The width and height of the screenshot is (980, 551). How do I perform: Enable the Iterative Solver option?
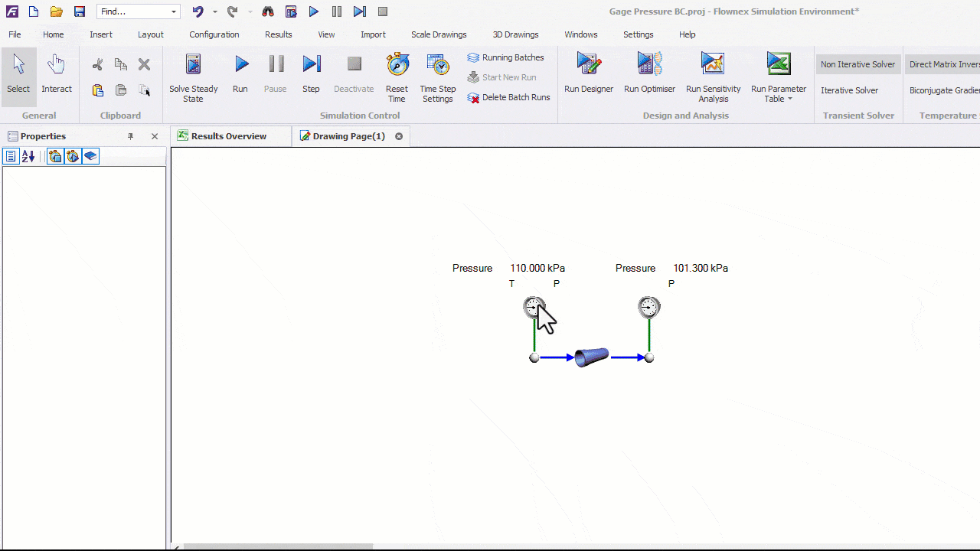pyautogui.click(x=849, y=90)
